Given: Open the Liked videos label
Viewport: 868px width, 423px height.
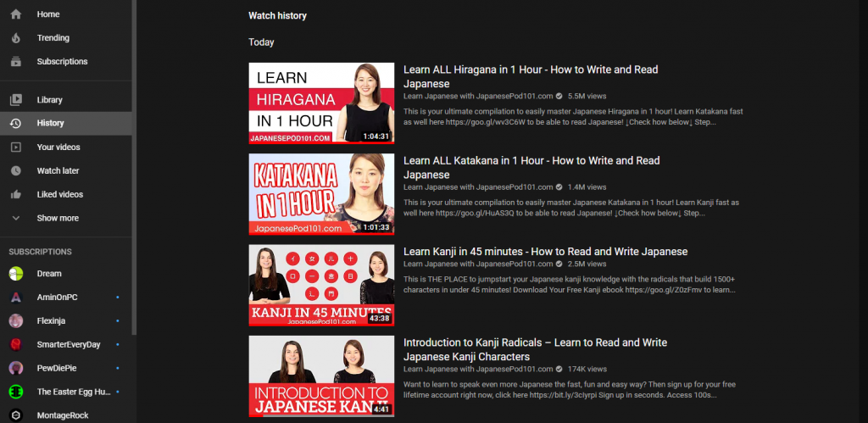Looking at the screenshot, I should [x=60, y=194].
